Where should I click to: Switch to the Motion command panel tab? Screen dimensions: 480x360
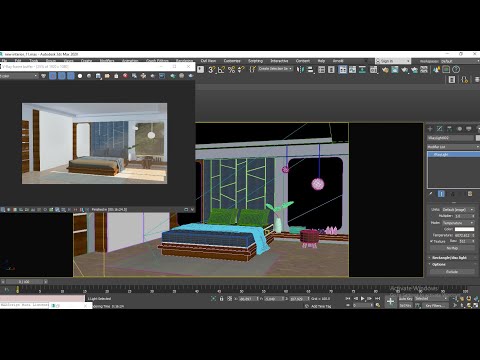[x=460, y=129]
